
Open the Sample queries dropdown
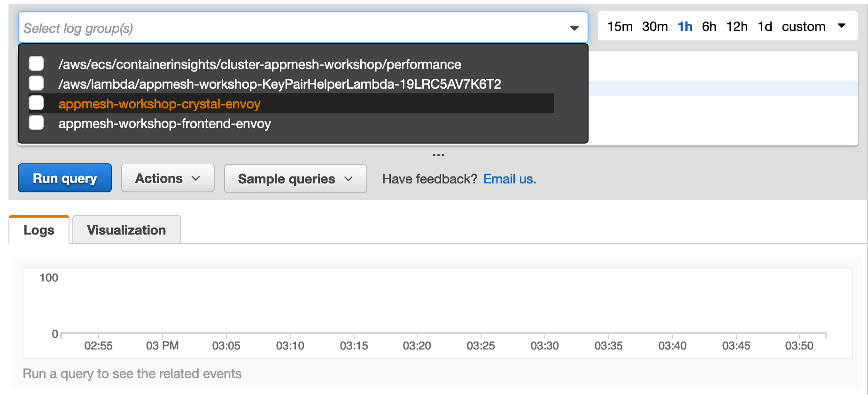295,179
